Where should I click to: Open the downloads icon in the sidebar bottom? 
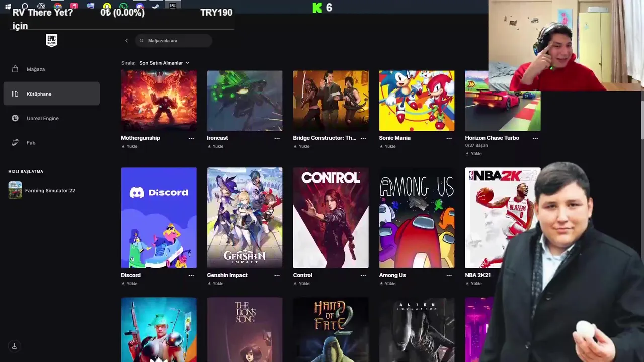click(x=14, y=346)
